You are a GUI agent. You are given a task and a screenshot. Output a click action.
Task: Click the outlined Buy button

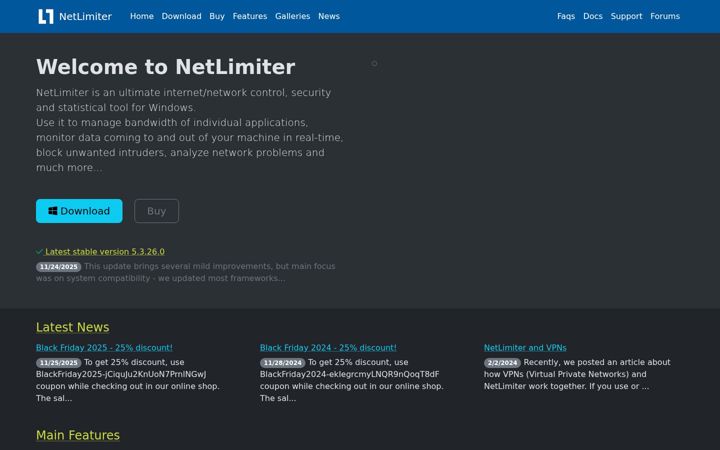point(157,211)
